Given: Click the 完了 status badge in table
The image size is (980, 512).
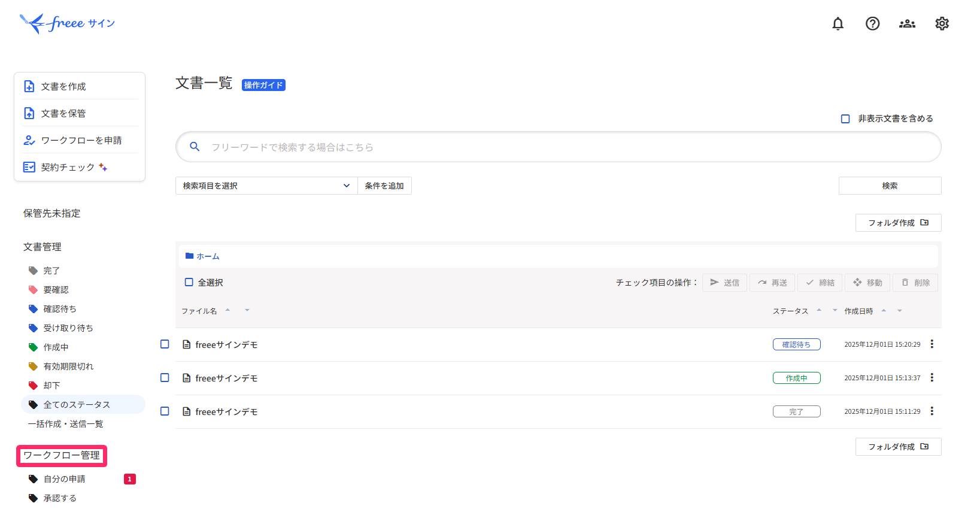Looking at the screenshot, I should click(796, 411).
